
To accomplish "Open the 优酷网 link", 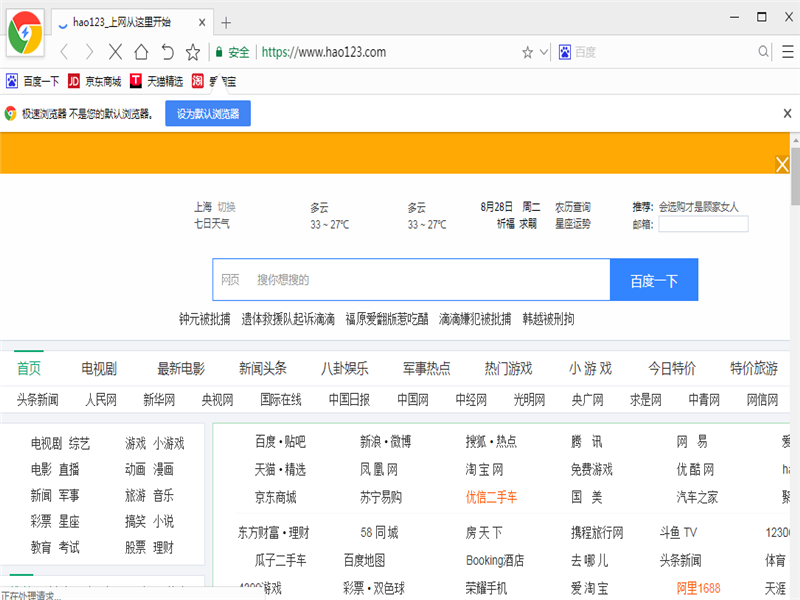I will coord(695,469).
